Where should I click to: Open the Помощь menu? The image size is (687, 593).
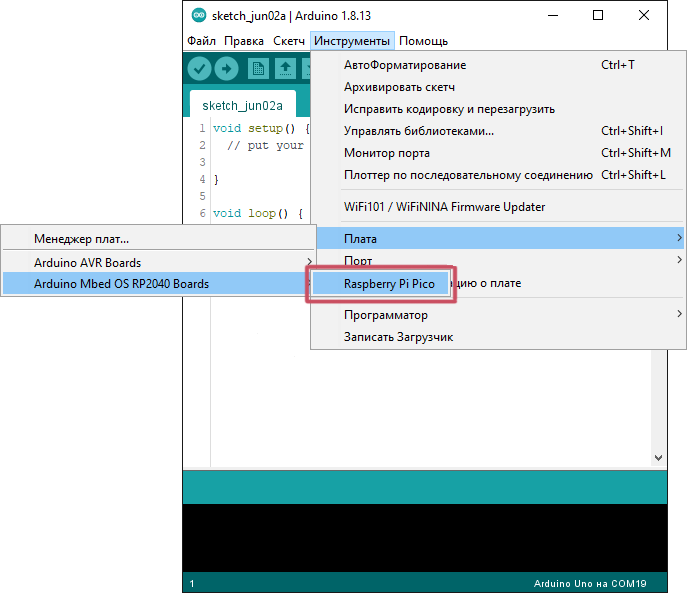pos(423,41)
